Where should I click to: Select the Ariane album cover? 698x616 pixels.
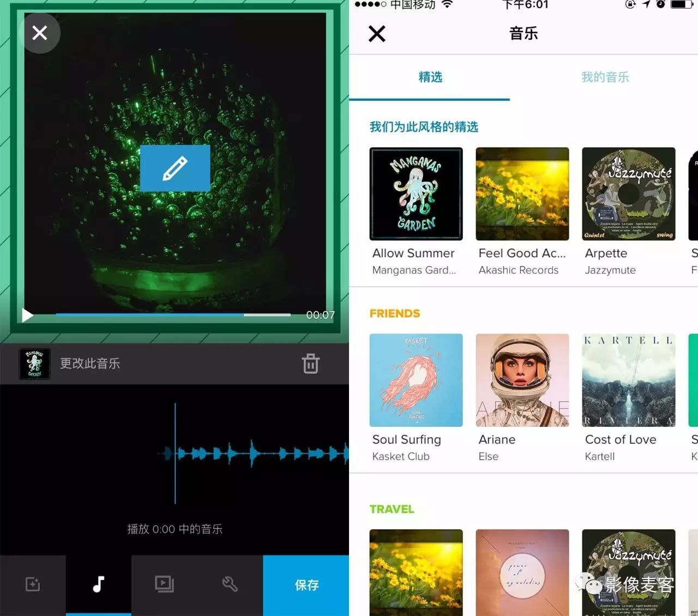point(522,380)
